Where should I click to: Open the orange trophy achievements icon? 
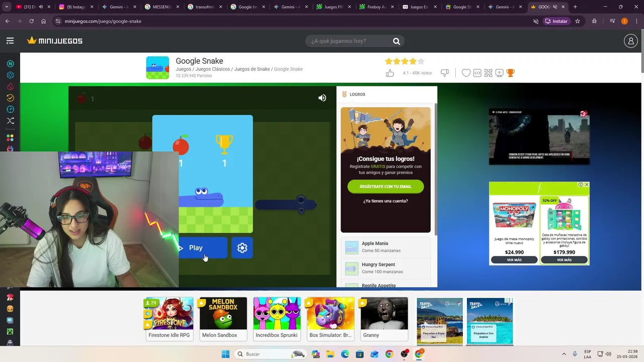510,73
